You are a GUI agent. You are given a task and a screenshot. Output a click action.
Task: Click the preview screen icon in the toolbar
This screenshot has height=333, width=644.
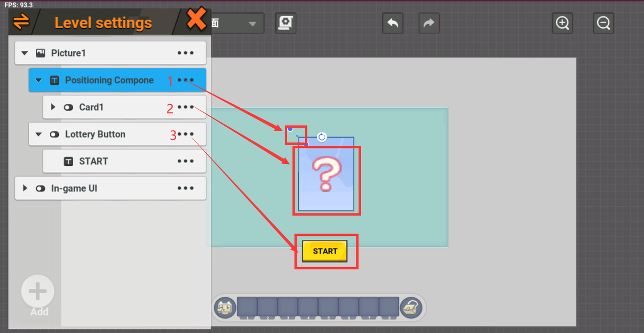click(286, 23)
